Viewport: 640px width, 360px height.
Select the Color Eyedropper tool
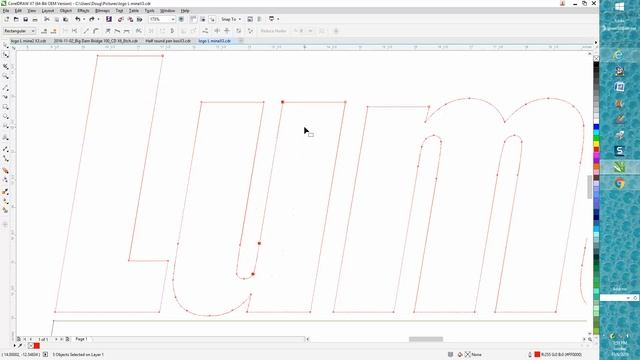pos(6,191)
